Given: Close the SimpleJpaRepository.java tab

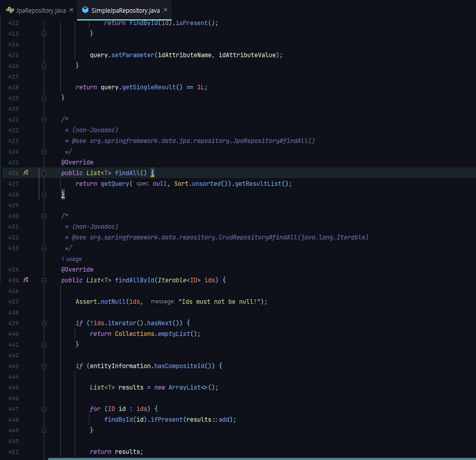Looking at the screenshot, I should (165, 10).
